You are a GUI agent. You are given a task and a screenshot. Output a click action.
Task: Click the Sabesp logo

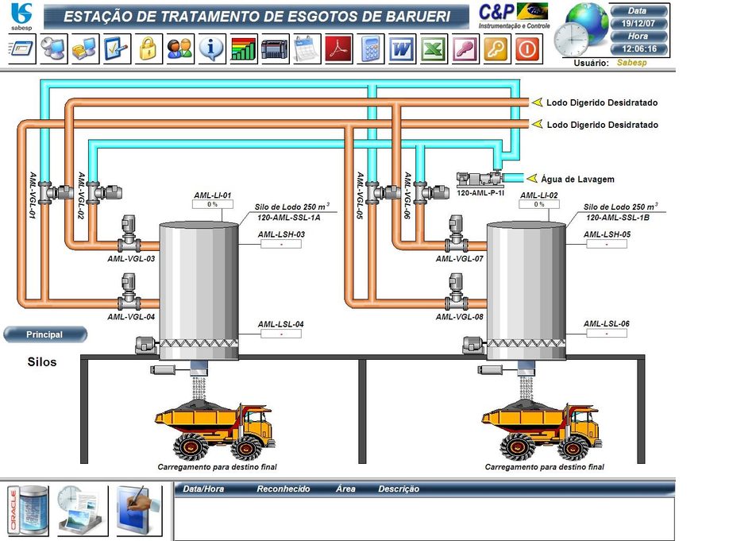click(21, 17)
